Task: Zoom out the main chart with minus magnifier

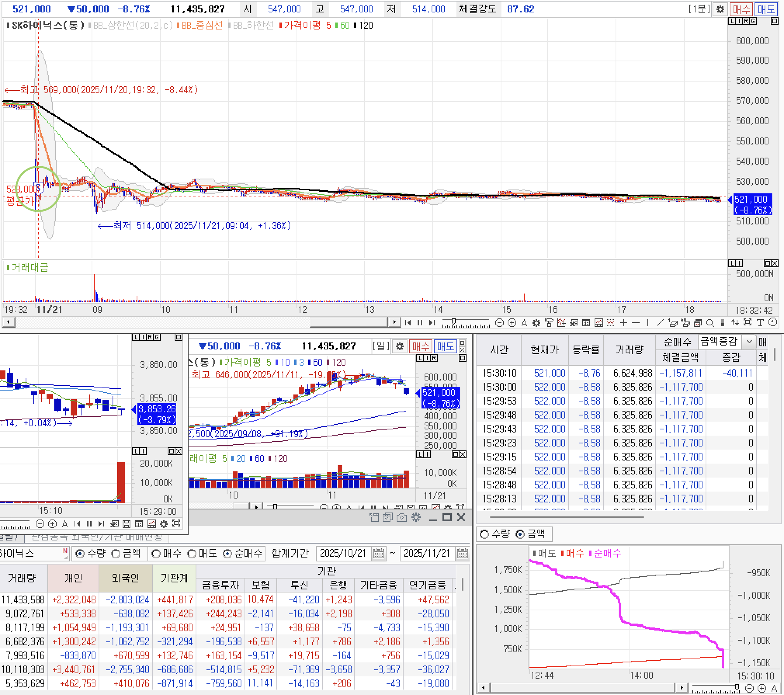Action: tap(500, 323)
